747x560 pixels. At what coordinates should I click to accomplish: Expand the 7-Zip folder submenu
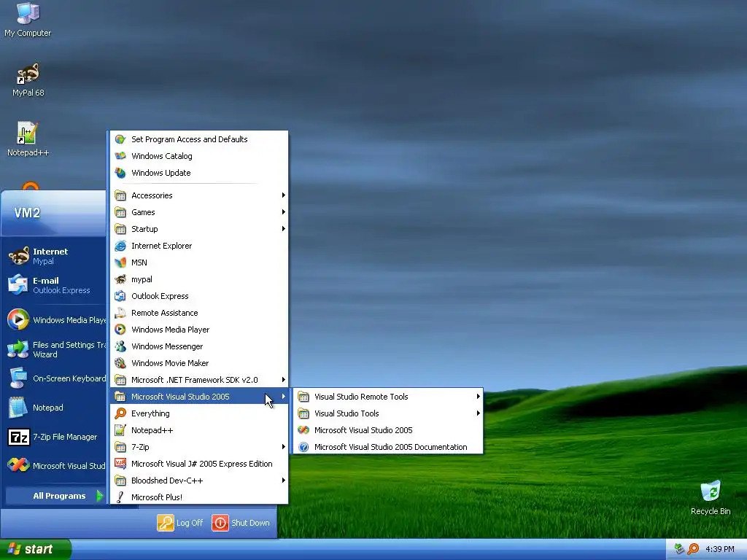pos(199,447)
